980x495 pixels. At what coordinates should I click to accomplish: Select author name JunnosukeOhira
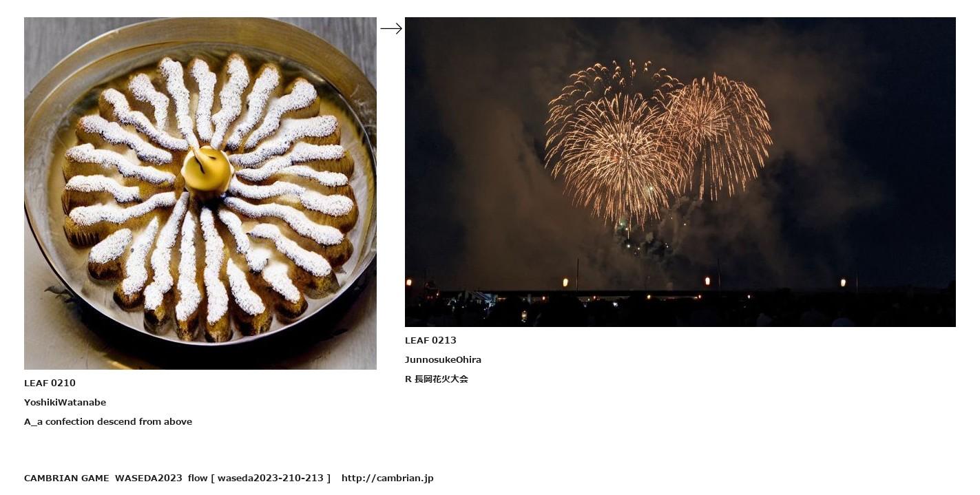pyautogui.click(x=443, y=359)
